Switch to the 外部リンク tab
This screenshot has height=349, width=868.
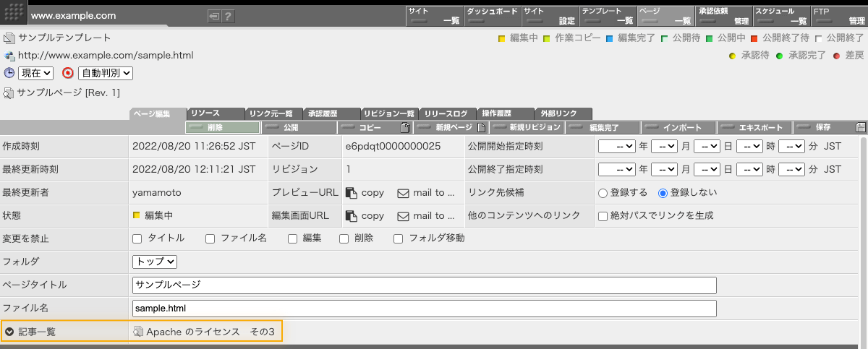pos(563,113)
